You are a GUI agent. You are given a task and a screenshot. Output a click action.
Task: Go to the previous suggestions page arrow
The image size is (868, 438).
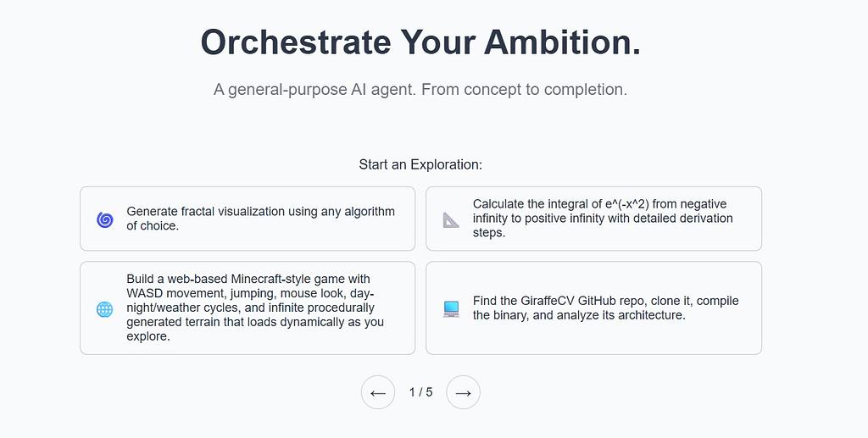coord(378,392)
